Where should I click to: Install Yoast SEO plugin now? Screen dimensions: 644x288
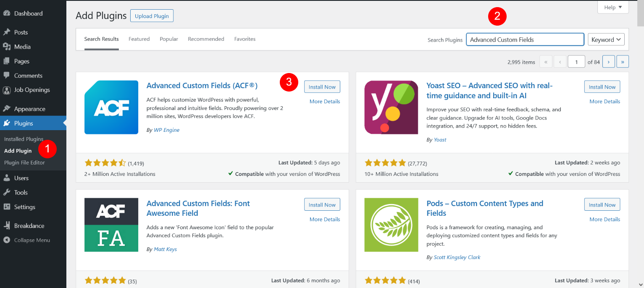pyautogui.click(x=602, y=87)
